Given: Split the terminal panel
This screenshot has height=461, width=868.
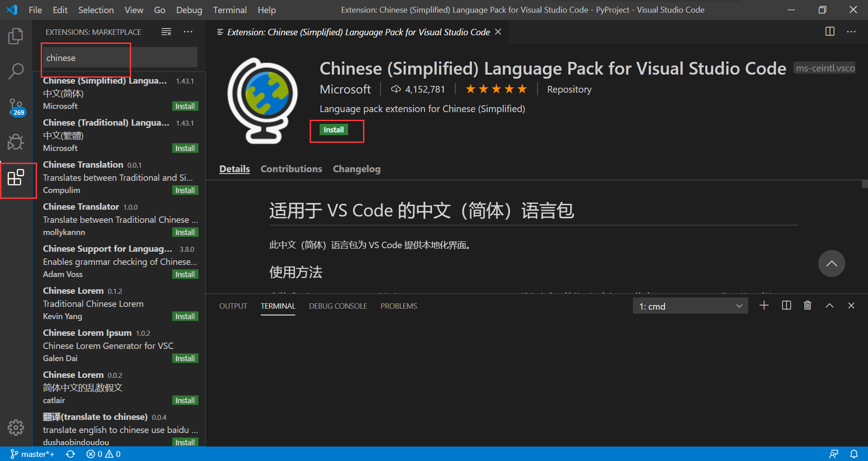Looking at the screenshot, I should (786, 306).
